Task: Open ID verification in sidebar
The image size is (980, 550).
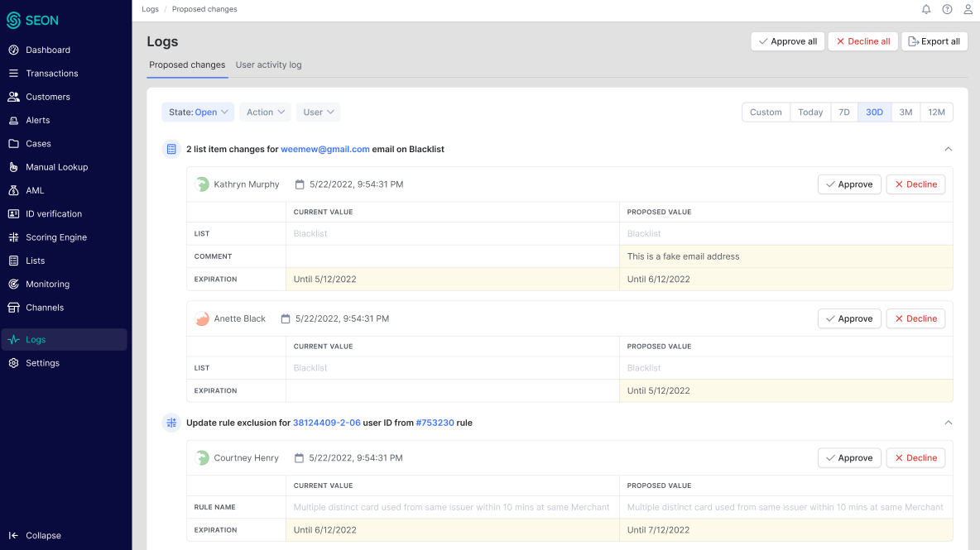Action: point(53,214)
